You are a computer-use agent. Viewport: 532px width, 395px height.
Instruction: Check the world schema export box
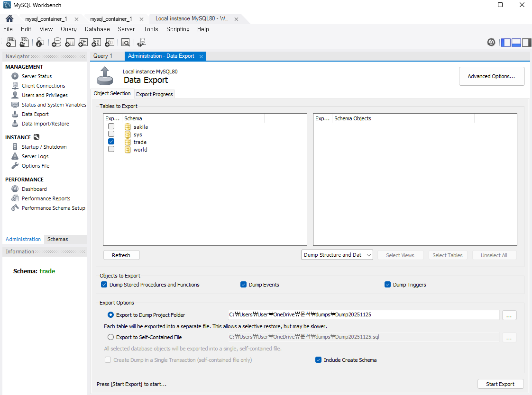(x=111, y=149)
